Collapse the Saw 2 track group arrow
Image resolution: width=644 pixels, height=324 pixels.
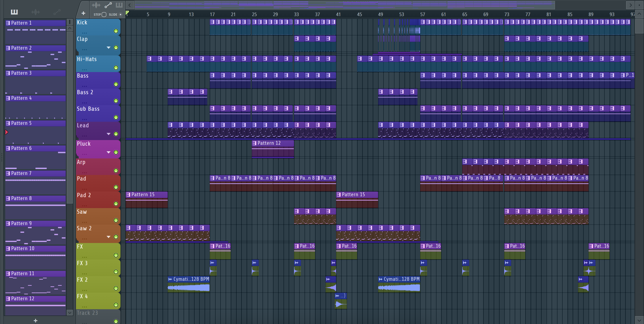(x=108, y=237)
